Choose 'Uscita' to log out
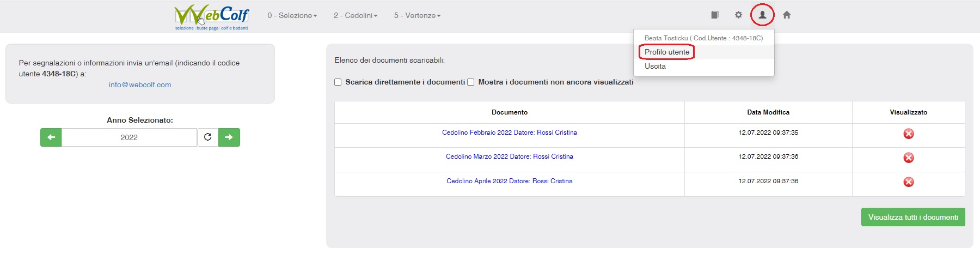980x253 pixels. (x=655, y=67)
